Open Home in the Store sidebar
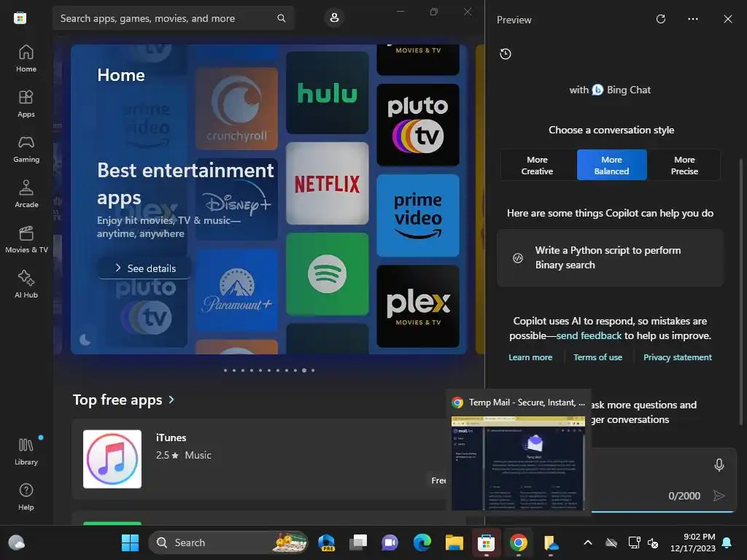Image resolution: width=747 pixels, height=560 pixels. [26, 58]
